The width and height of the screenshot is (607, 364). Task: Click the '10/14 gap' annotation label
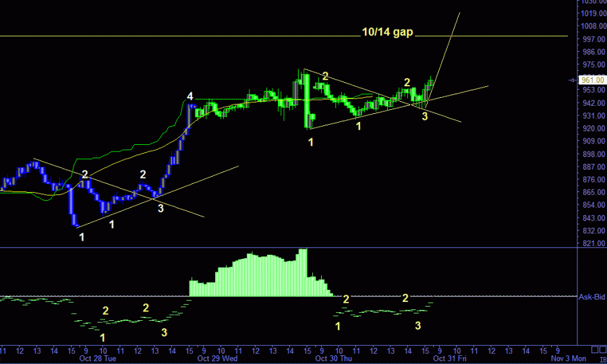click(x=388, y=32)
